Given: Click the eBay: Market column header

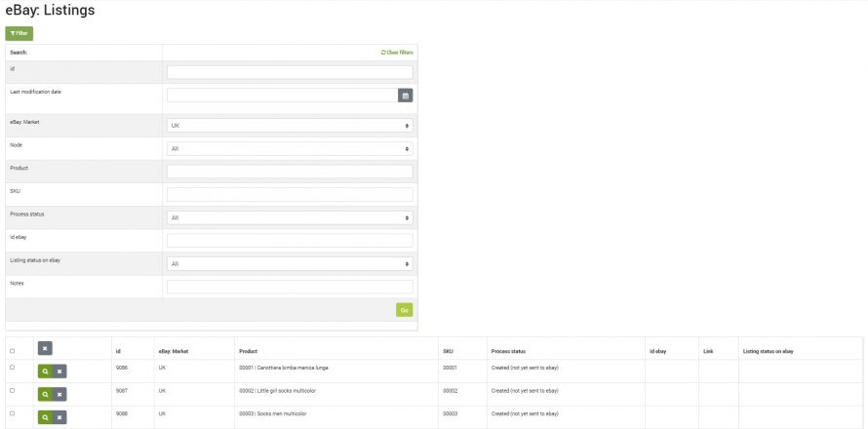Looking at the screenshot, I should [174, 352].
